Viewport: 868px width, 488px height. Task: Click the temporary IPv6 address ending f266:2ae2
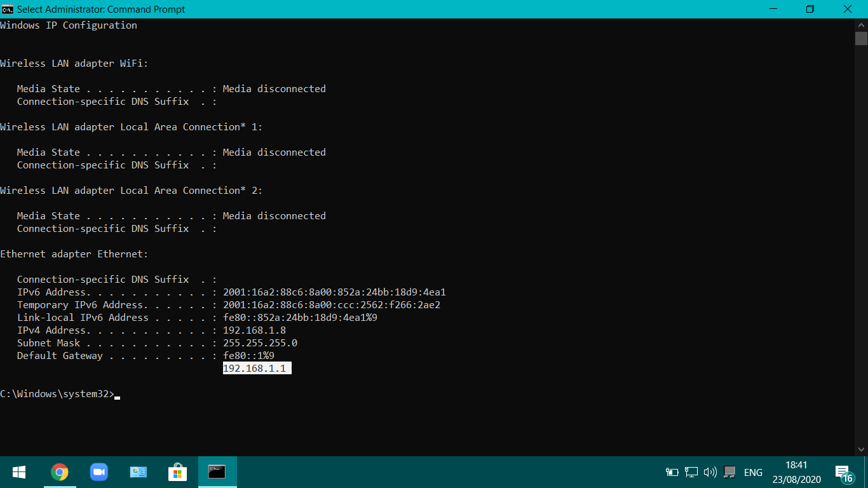tap(332, 305)
